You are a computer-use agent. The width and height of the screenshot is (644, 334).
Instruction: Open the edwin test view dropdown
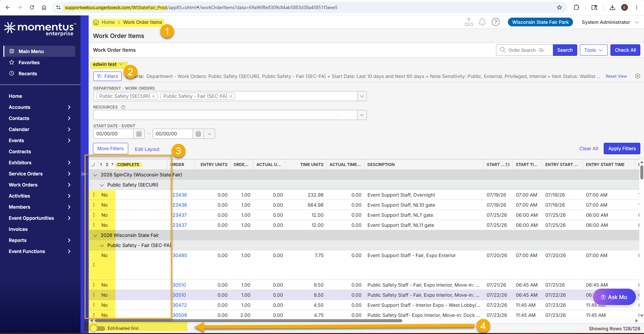[108, 64]
